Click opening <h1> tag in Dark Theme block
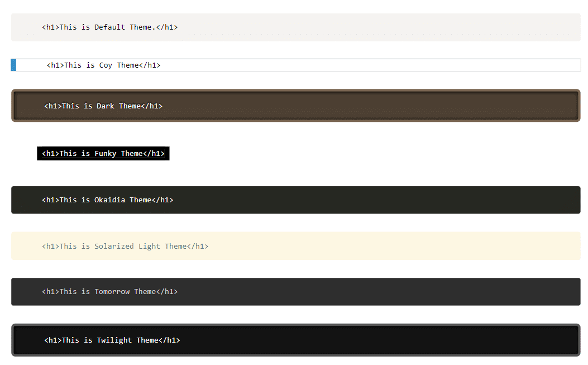 coord(53,106)
